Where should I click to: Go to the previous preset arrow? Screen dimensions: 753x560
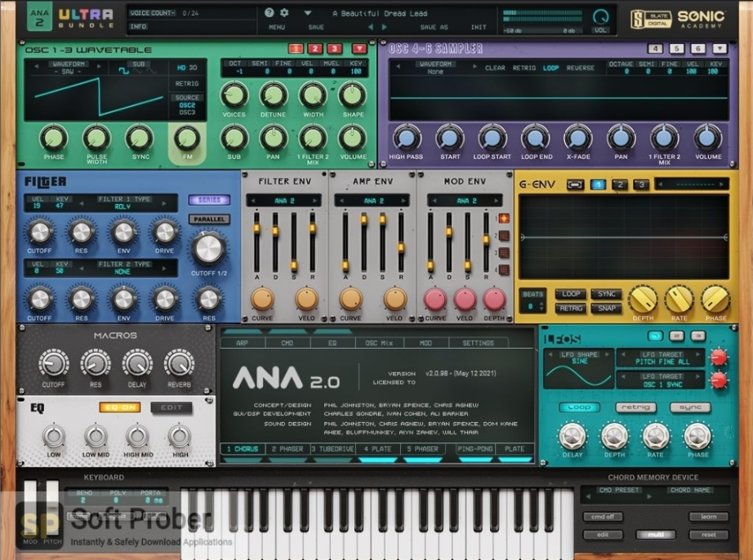pos(370,27)
